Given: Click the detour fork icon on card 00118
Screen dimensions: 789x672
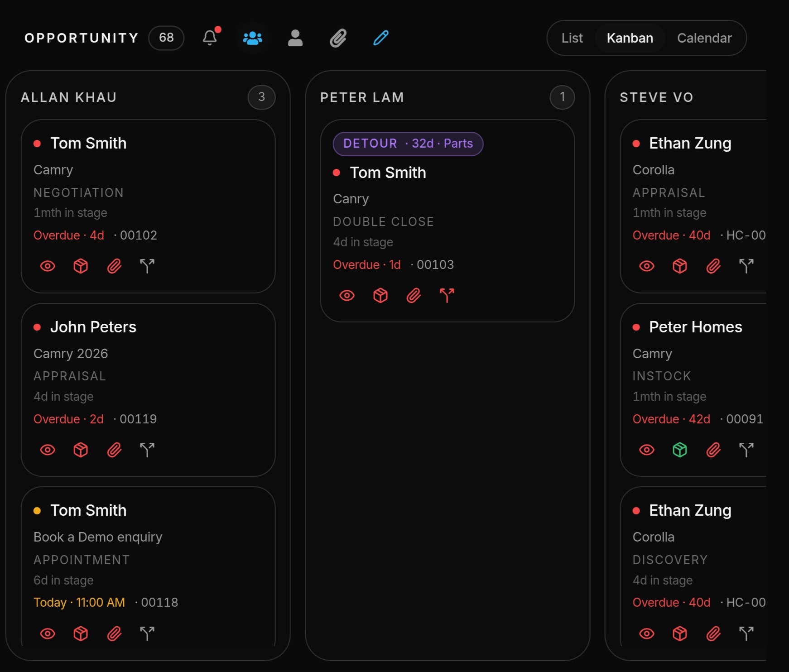Looking at the screenshot, I should click(x=147, y=634).
